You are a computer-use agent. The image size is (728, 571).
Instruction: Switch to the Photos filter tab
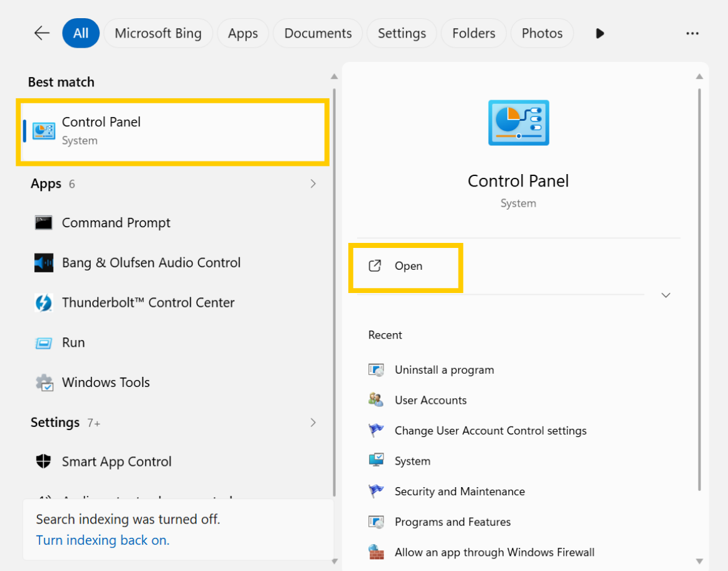click(542, 33)
